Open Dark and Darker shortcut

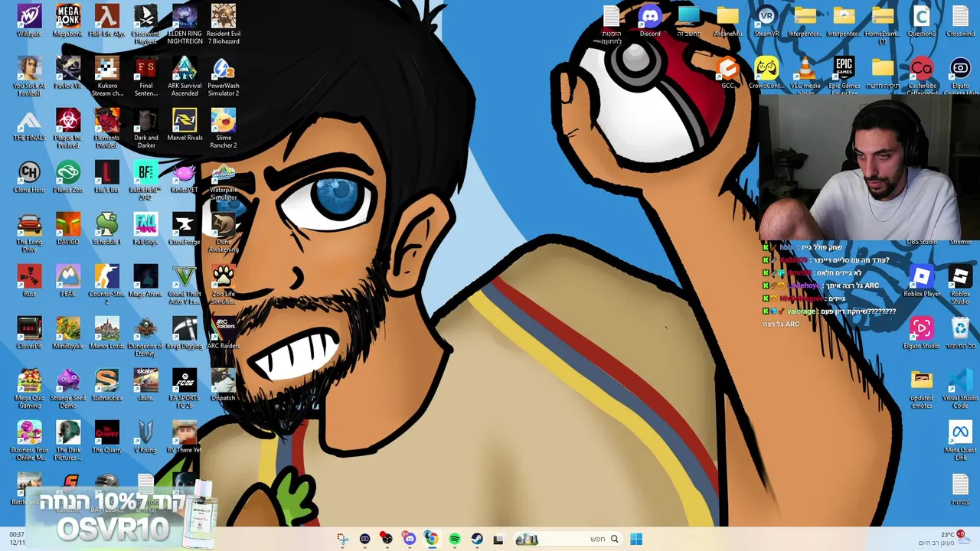point(145,129)
